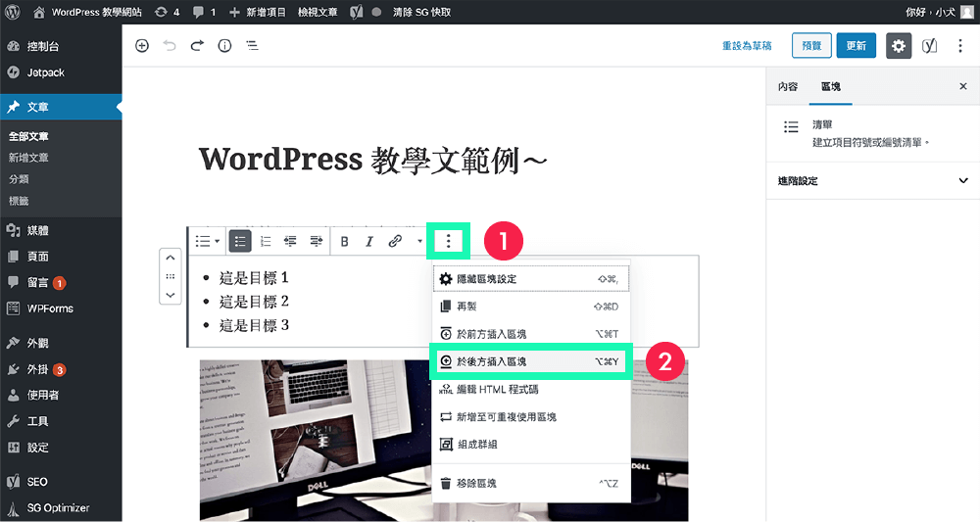This screenshot has width=980, height=522.
Task: Switch to the 區塊 tab
Action: (831, 87)
